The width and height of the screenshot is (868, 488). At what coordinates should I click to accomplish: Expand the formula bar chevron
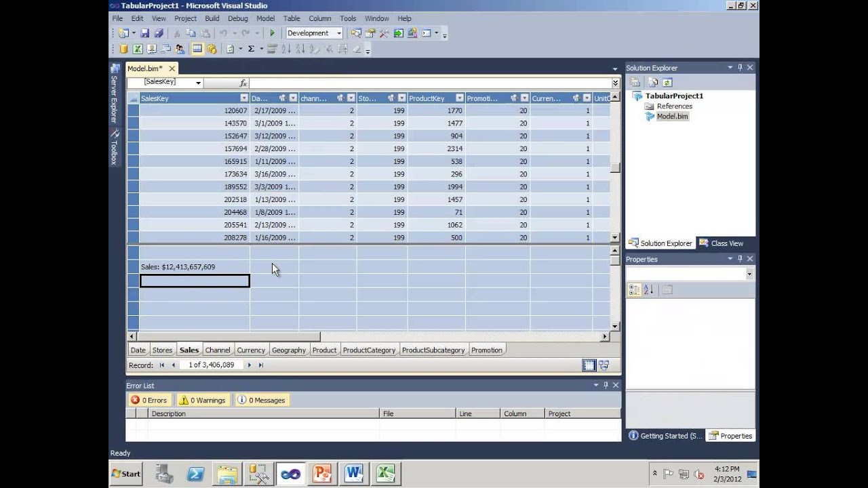point(615,83)
